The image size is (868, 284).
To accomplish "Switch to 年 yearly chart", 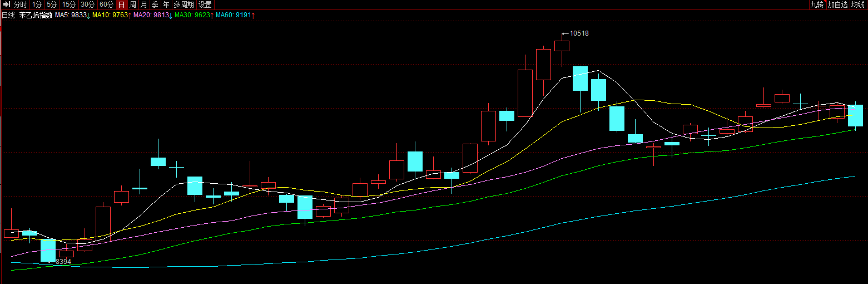I will tap(166, 4).
